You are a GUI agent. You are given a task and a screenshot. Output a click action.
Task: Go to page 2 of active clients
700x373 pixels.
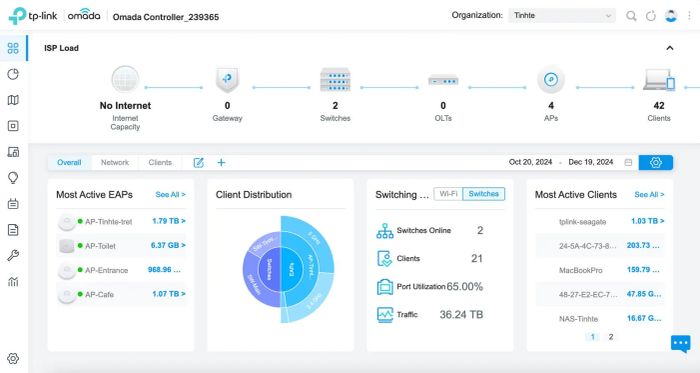tap(611, 337)
